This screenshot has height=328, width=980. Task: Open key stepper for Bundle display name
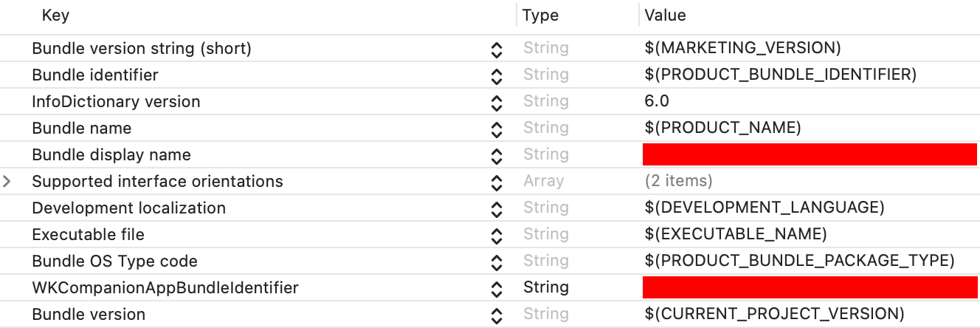[497, 156]
